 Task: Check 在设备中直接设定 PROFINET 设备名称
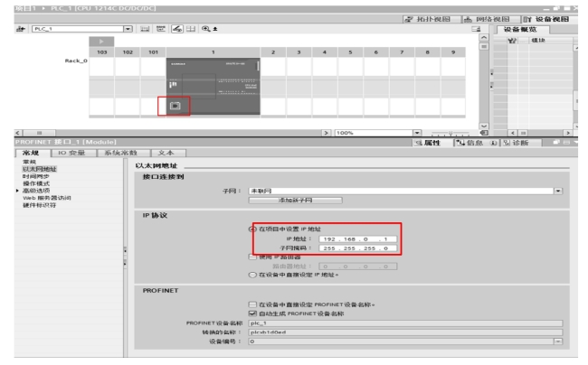click(x=252, y=304)
